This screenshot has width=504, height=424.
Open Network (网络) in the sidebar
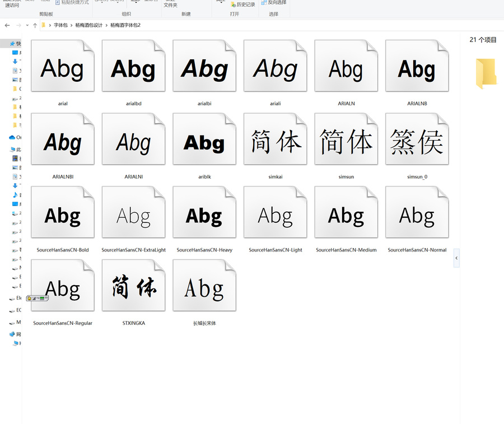coord(12,334)
